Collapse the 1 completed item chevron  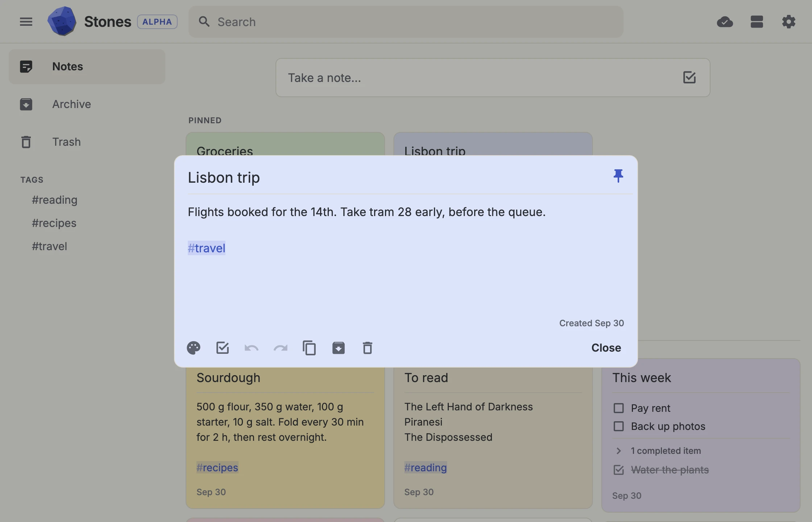tap(618, 451)
